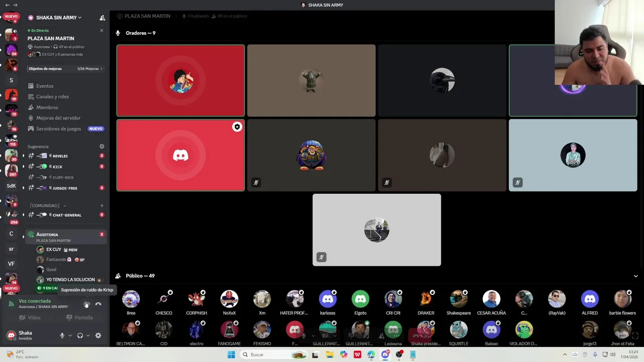Click audience member CORPHISH
Screen dimensions: 644x362
[x=196, y=303]
